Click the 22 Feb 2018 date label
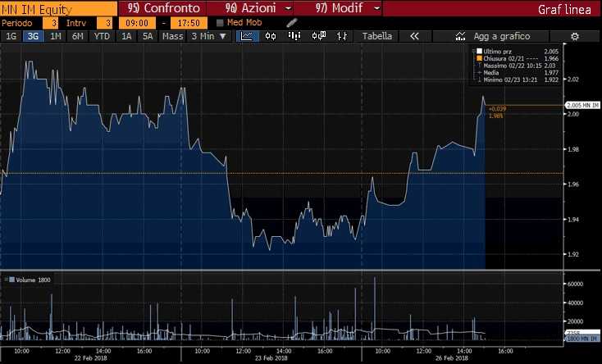Viewport: 602px width, 364px height. [x=90, y=358]
